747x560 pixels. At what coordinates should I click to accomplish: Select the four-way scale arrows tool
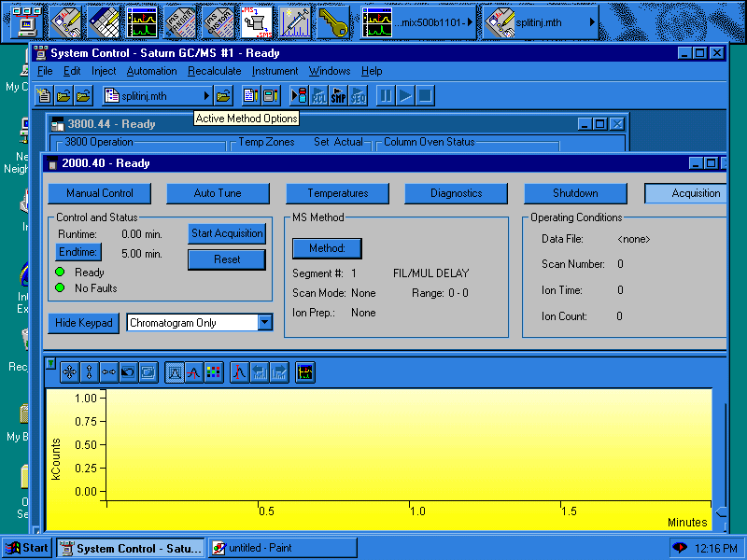coord(70,372)
